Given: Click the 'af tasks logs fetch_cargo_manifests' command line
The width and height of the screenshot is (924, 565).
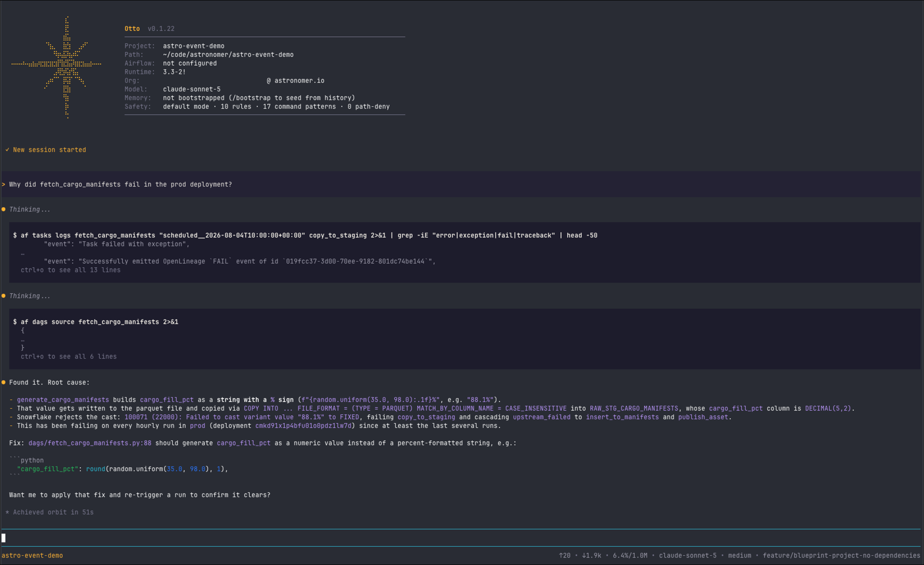Looking at the screenshot, I should coord(305,235).
